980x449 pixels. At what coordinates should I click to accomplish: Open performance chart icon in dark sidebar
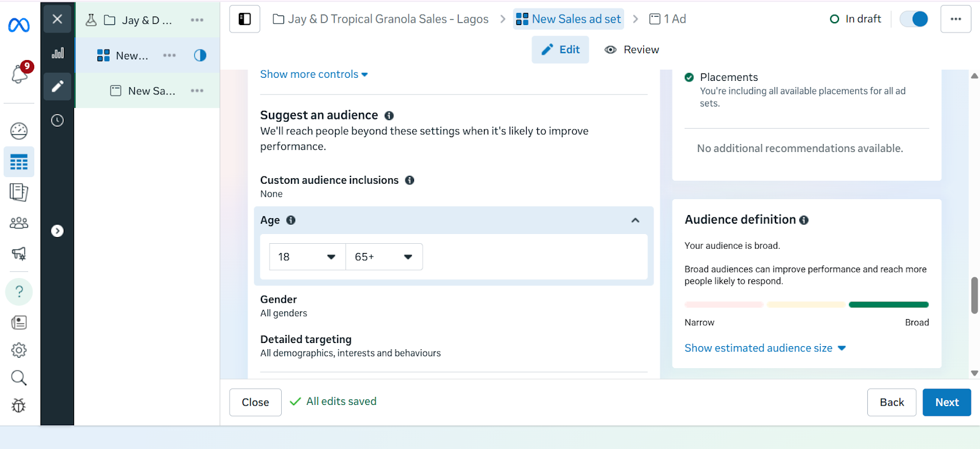tap(58, 53)
